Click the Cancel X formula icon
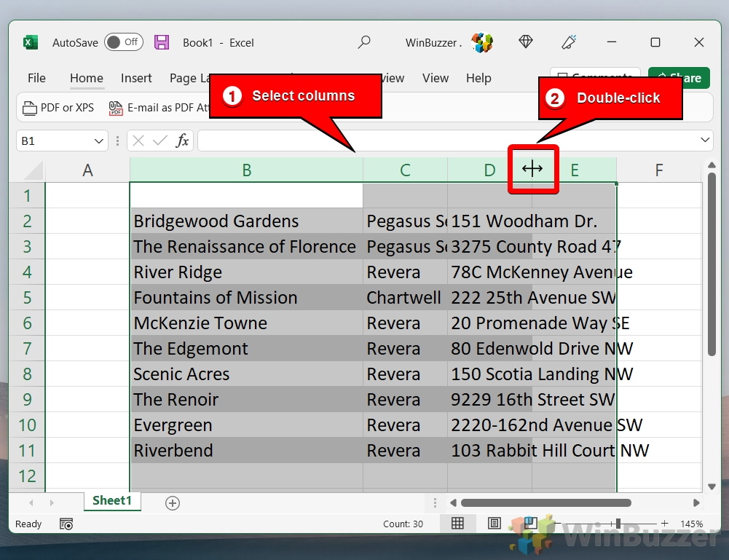The image size is (729, 560). pyautogui.click(x=138, y=141)
